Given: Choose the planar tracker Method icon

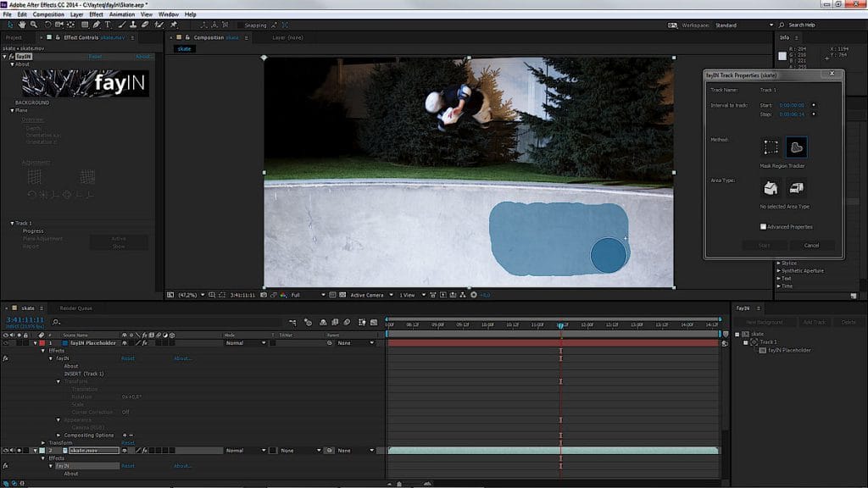Looking at the screenshot, I should coord(797,147).
